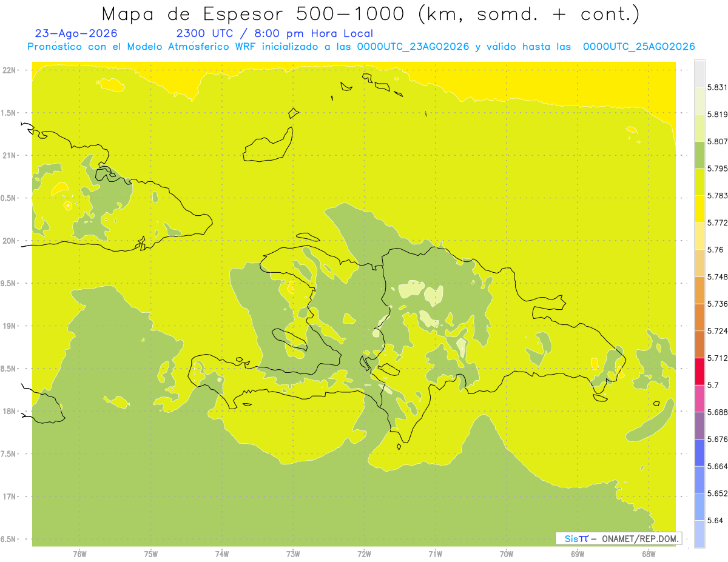Image resolution: width=728 pixels, height=562 pixels.
Task: Click purple legend swatch between 5.676 and 5.688
Action: (x=699, y=426)
